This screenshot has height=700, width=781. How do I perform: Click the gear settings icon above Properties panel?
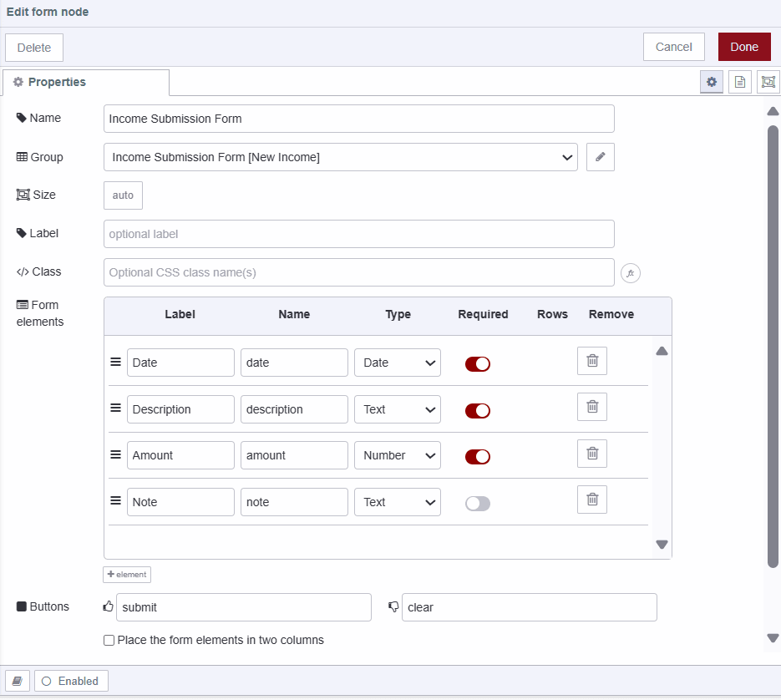click(x=711, y=82)
